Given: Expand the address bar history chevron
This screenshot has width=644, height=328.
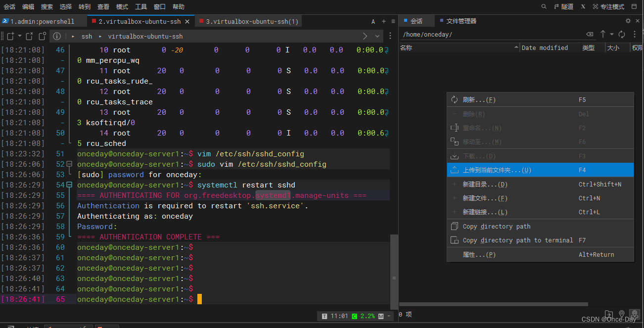Looking at the screenshot, I should click(x=378, y=36).
